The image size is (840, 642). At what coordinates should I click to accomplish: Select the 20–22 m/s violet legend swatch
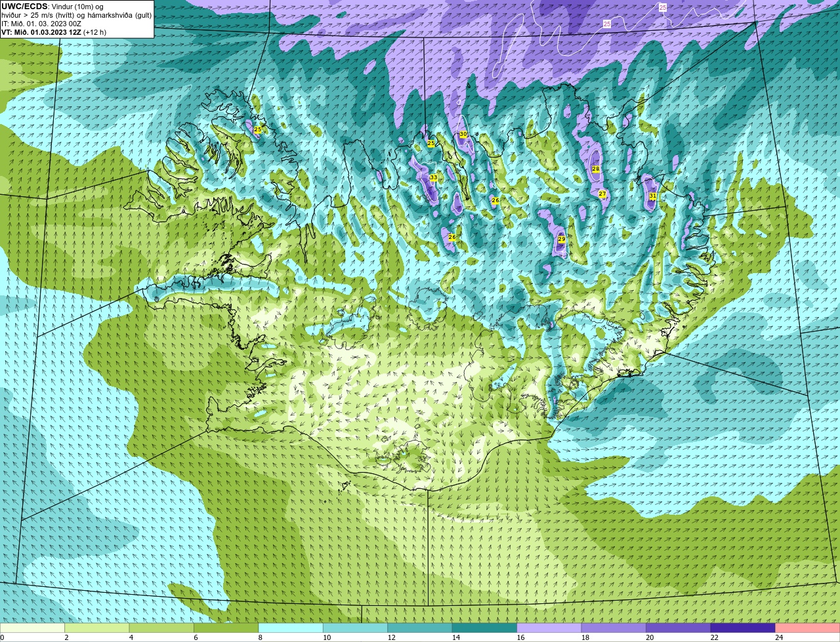click(x=679, y=628)
